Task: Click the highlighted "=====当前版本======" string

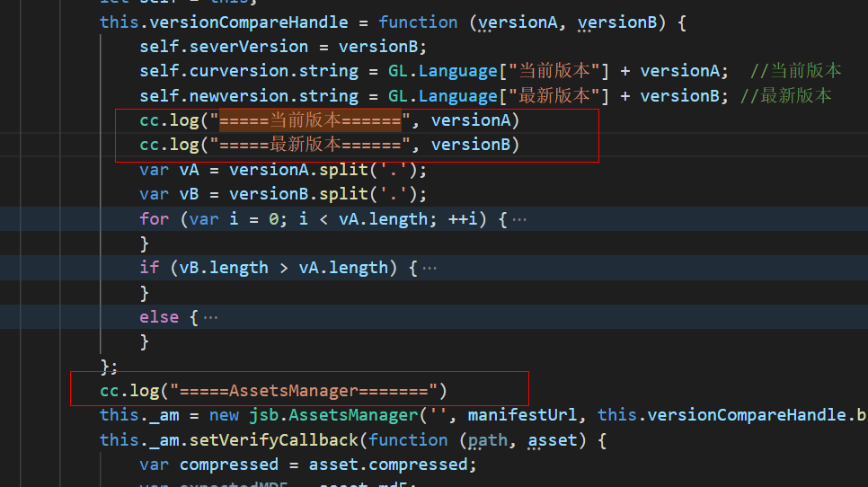Action: tap(310, 120)
